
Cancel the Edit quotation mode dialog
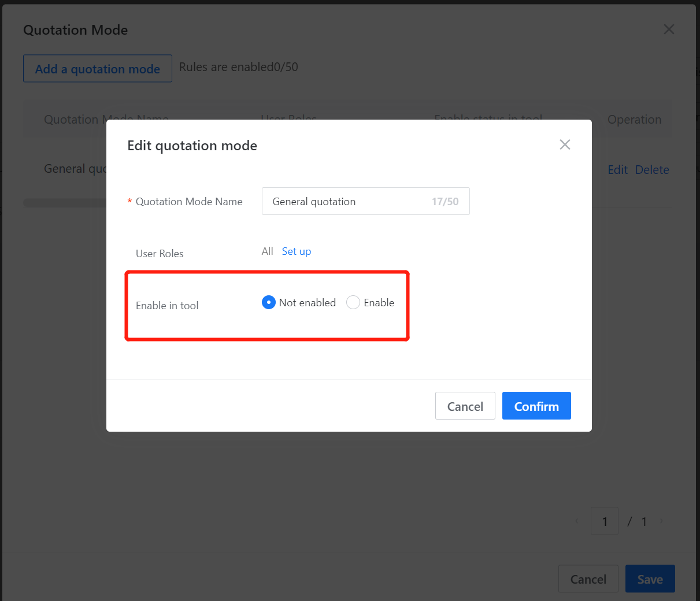[465, 406]
